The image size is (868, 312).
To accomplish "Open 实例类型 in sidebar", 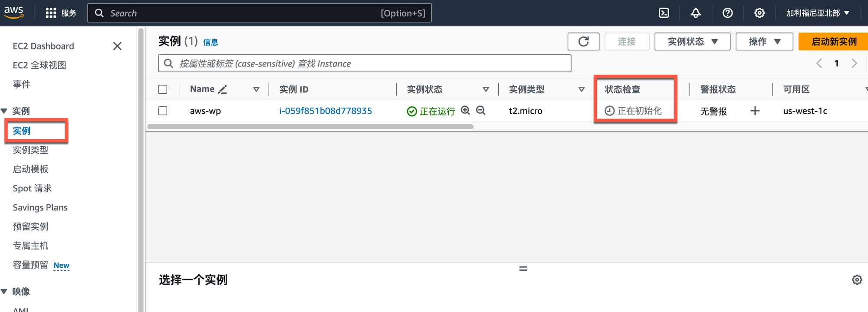I will click(x=30, y=150).
